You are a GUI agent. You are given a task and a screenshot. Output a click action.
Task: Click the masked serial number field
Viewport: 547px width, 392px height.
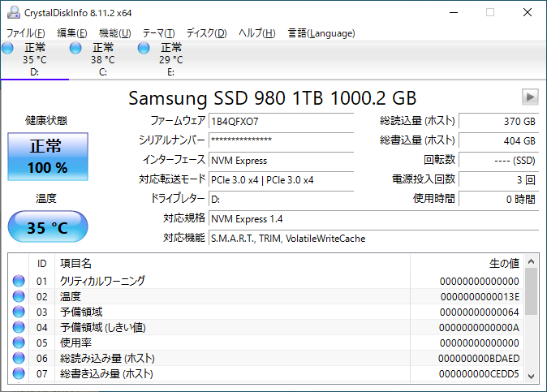click(281, 140)
